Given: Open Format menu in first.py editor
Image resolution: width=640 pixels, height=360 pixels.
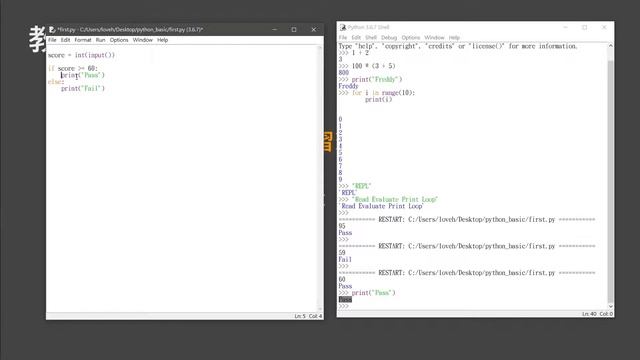Looking at the screenshot, I should coord(83,40).
